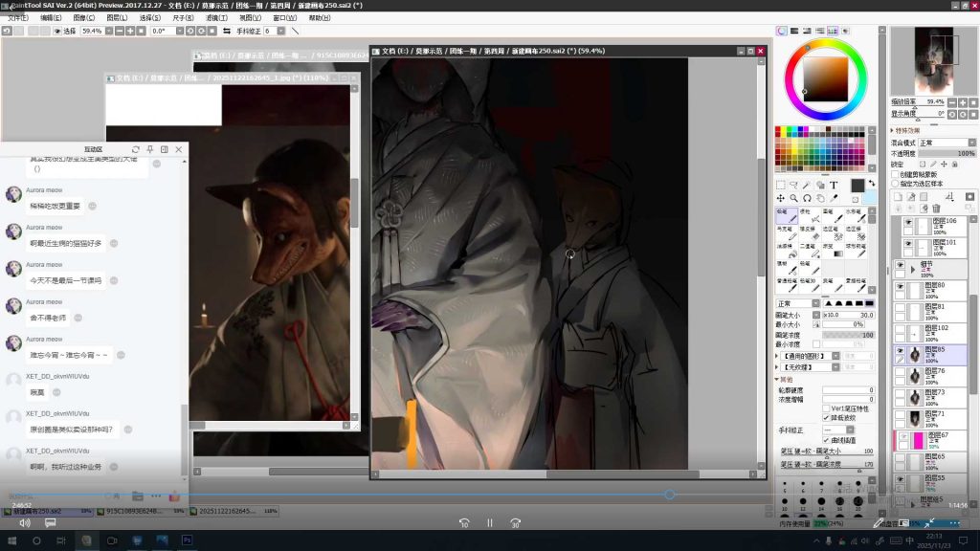The image size is (980, 551).
Task: Toggle visibility of layer 图层85
Action: (900, 352)
